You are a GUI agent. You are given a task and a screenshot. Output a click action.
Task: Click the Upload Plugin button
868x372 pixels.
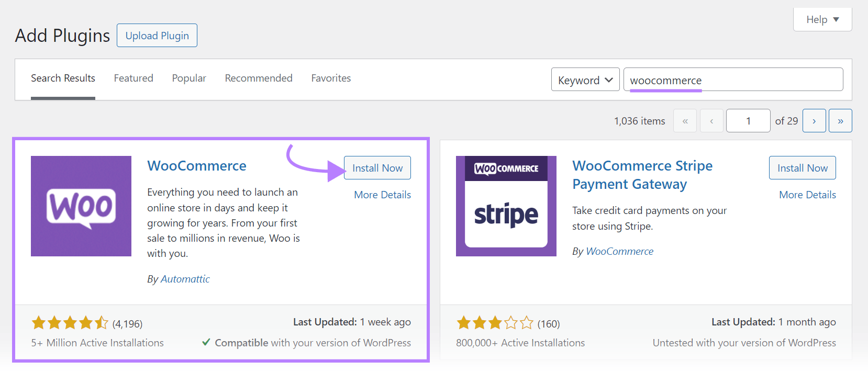pos(157,36)
